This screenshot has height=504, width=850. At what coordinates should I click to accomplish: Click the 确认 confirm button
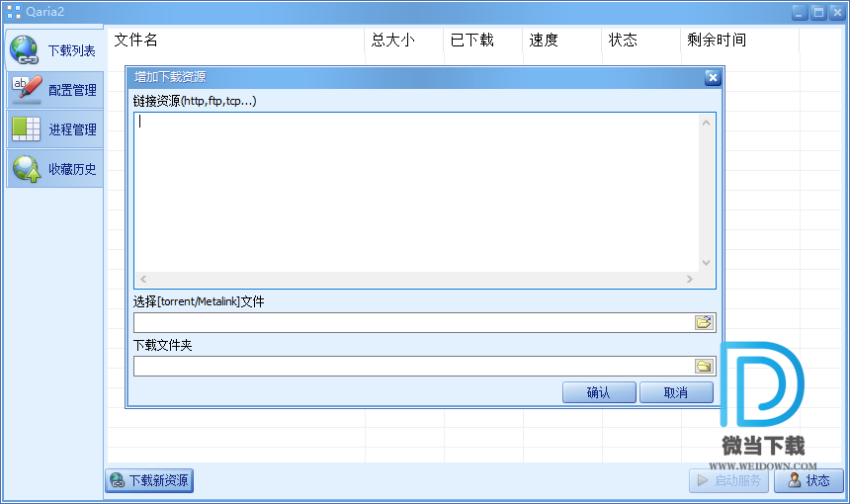tap(599, 392)
